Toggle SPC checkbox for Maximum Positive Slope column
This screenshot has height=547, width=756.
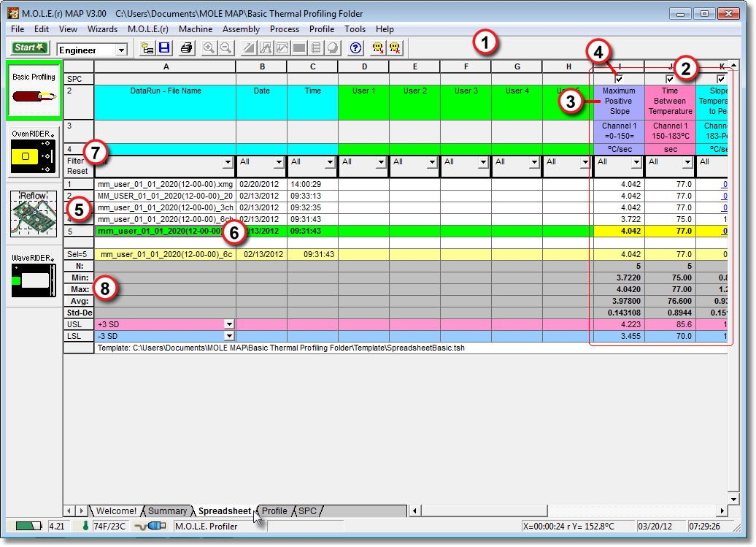click(619, 79)
